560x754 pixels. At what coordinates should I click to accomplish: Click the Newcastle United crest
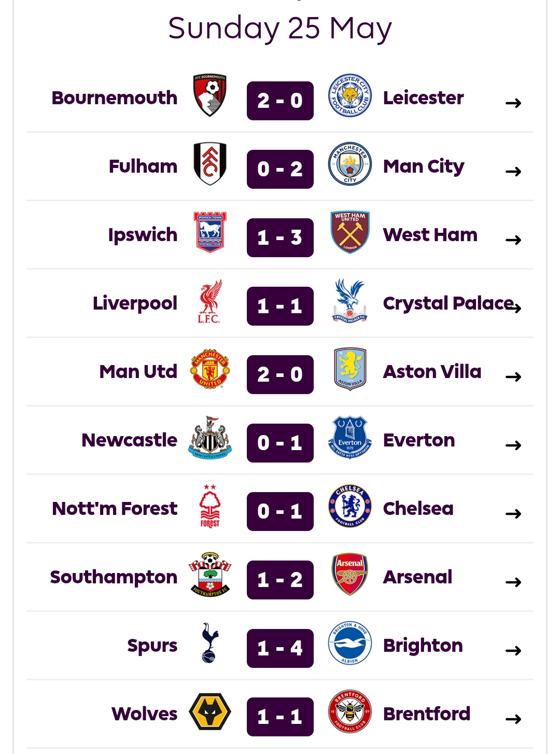click(x=210, y=438)
